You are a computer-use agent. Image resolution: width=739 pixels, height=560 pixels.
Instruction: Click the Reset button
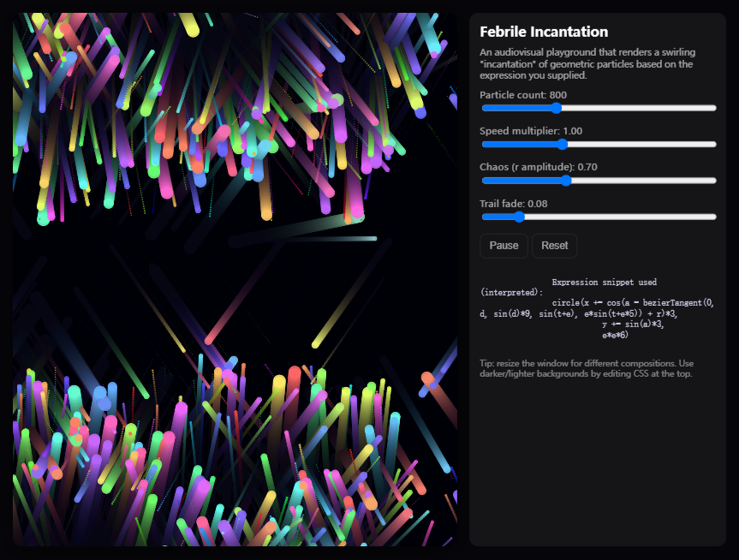[554, 246]
